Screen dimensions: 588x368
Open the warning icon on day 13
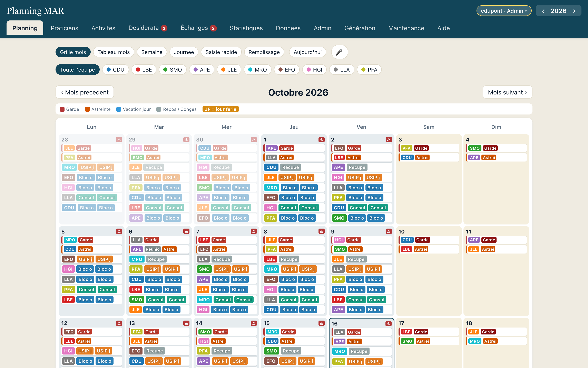(x=186, y=323)
